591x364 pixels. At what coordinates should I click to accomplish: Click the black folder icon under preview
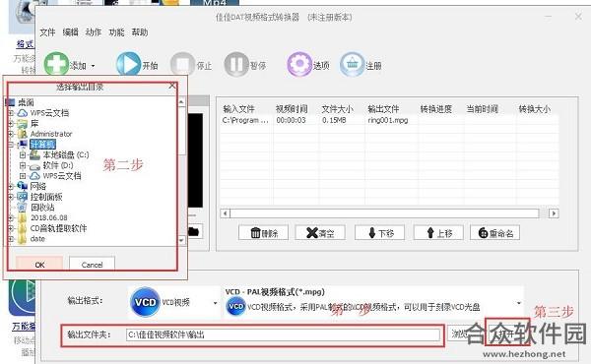194,231
